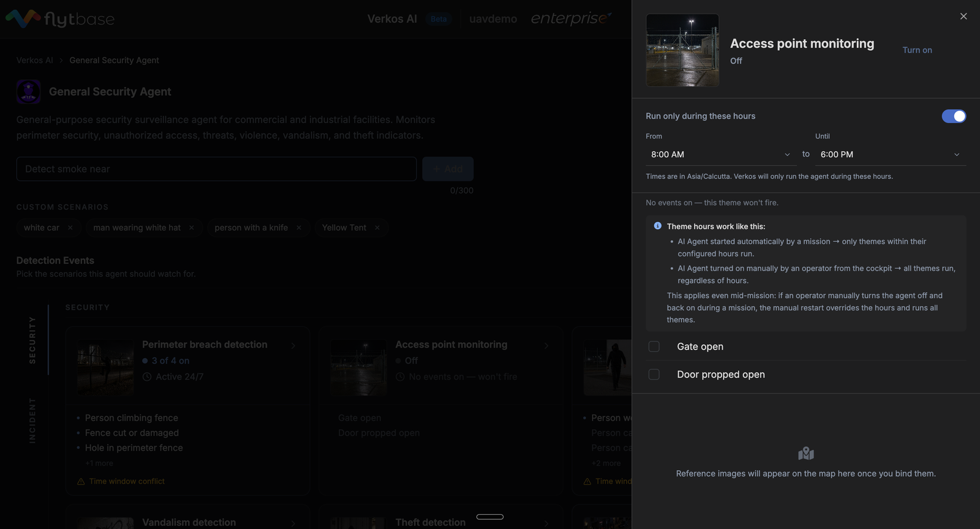Click the enterprise logo in header
This screenshot has height=529, width=980.
click(571, 18)
